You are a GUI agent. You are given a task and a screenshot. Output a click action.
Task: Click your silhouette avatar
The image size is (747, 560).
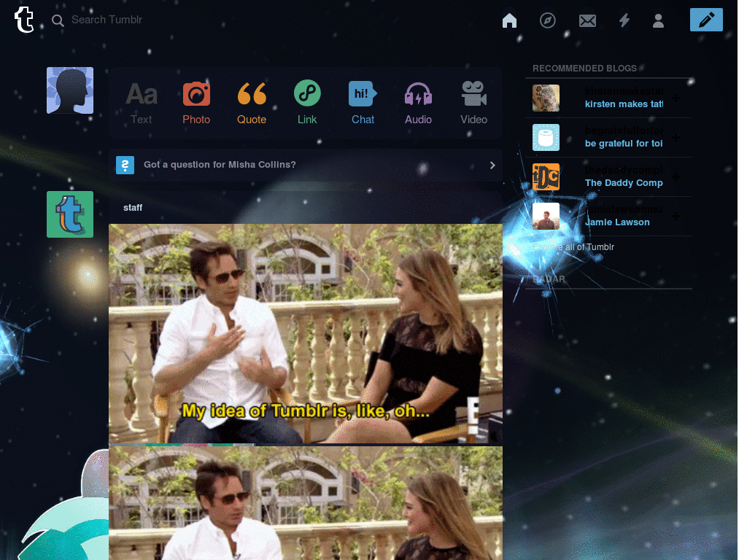(70, 90)
